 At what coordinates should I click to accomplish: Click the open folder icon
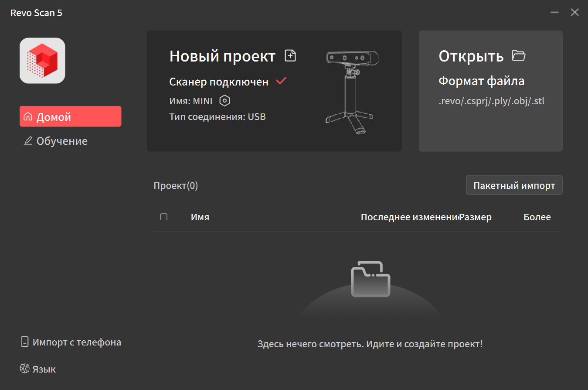[519, 55]
